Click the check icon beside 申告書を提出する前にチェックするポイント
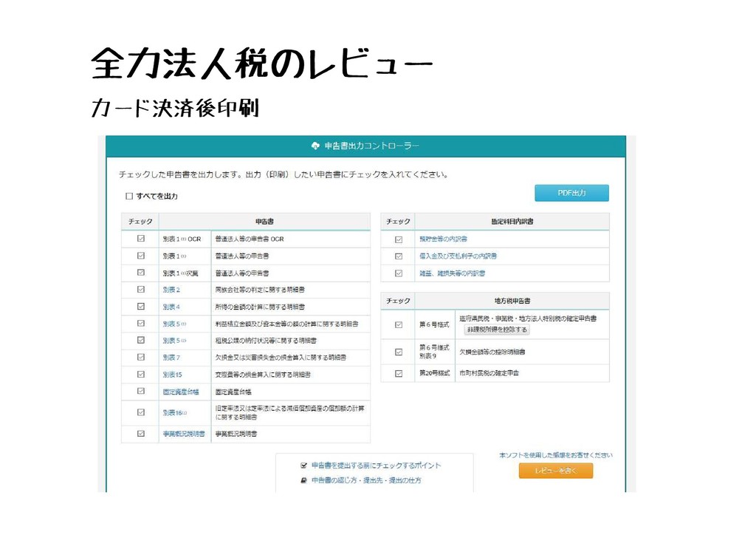 click(x=303, y=466)
